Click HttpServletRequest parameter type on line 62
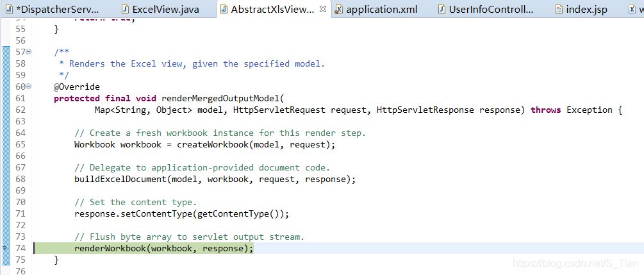Viewport: 644px width, 275px height. click(279, 110)
